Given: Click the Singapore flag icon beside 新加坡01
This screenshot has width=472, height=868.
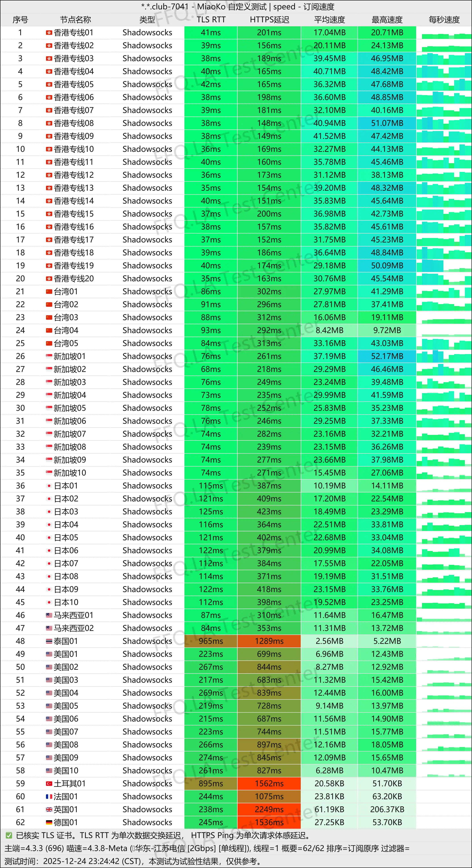Looking at the screenshot, I should click(x=49, y=356).
